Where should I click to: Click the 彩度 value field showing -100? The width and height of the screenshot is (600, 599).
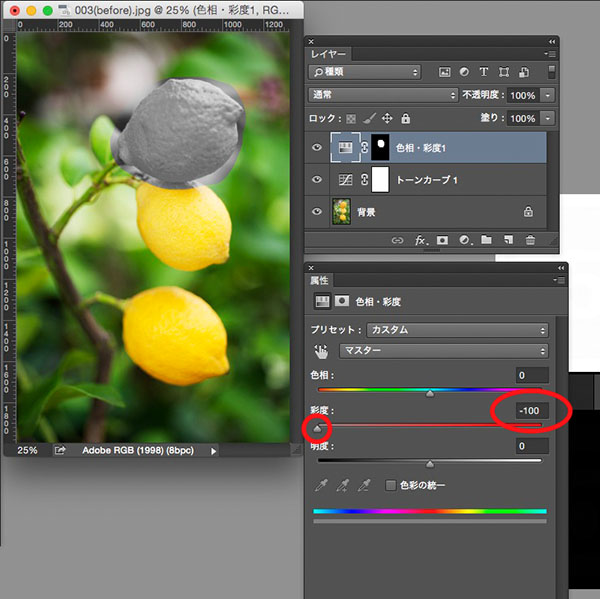click(529, 411)
